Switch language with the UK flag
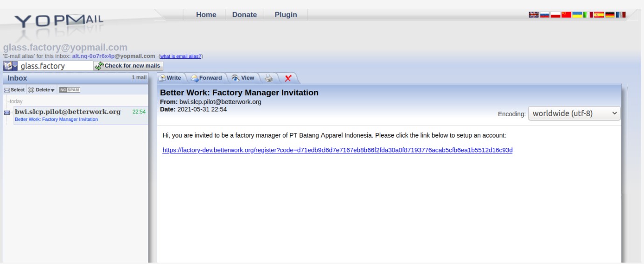644x264 pixels. pos(534,14)
